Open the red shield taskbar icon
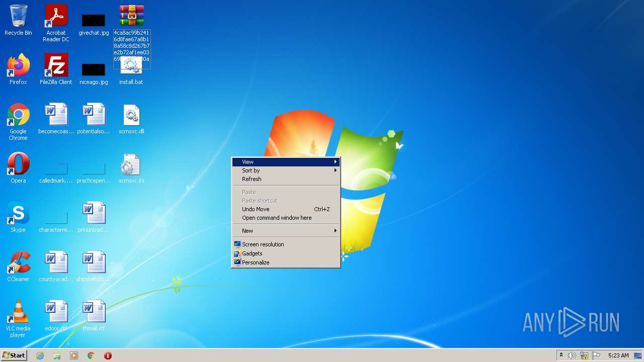This screenshot has height=362, width=644. [108, 355]
